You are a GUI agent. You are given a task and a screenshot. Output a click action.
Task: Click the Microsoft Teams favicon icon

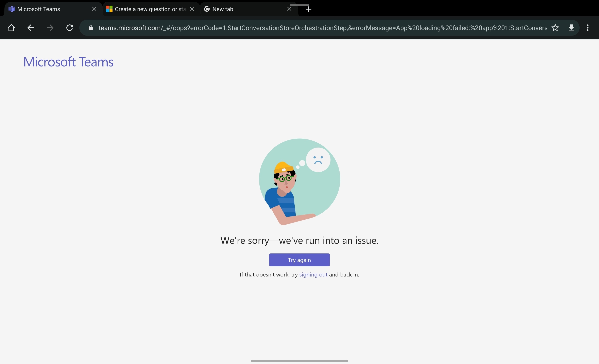click(x=12, y=8)
